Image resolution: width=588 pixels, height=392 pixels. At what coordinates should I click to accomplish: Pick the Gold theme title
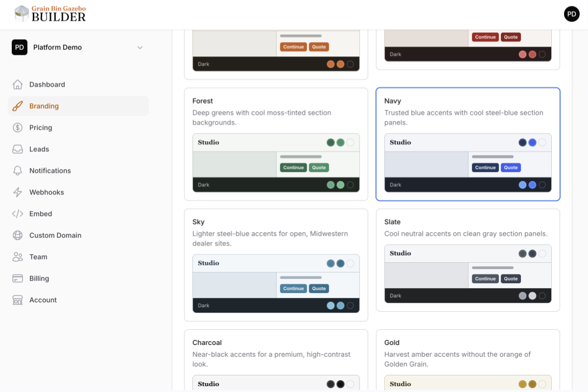tap(392, 343)
